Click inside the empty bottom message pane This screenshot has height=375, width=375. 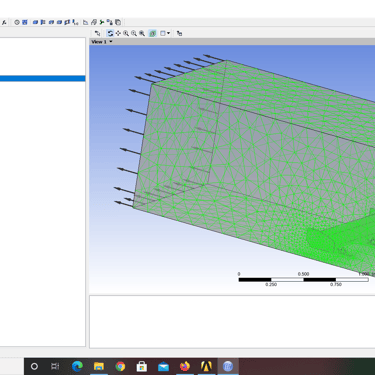pyautogui.click(x=232, y=322)
